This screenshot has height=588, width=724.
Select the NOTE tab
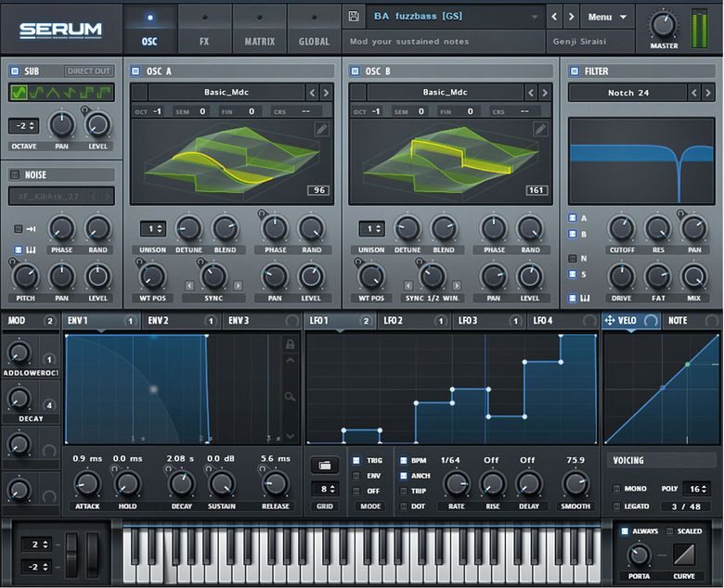pyautogui.click(x=692, y=320)
